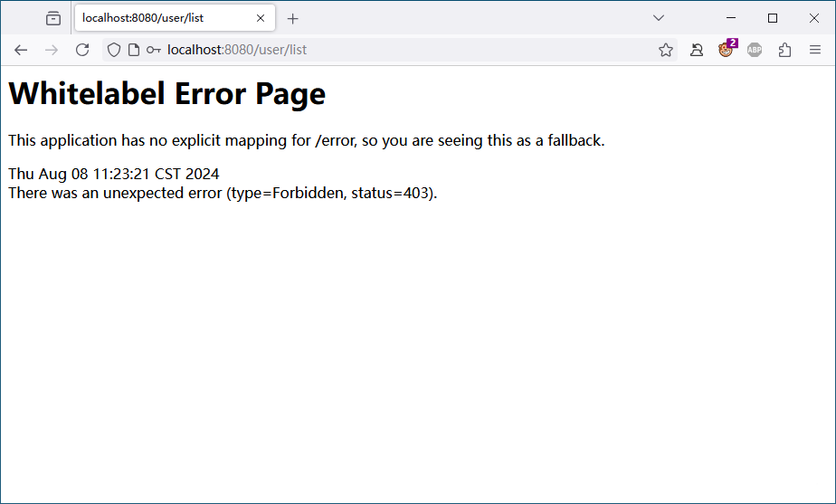The width and height of the screenshot is (836, 504).
Task: Open Firefox View tab overview
Action: [53, 18]
